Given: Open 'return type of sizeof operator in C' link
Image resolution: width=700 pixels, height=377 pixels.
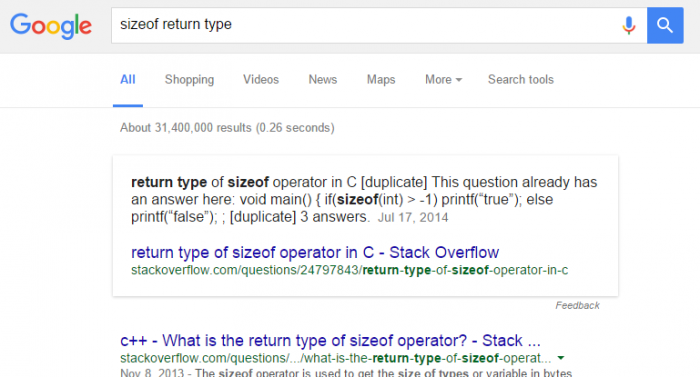Looking at the screenshot, I should 315,253.
